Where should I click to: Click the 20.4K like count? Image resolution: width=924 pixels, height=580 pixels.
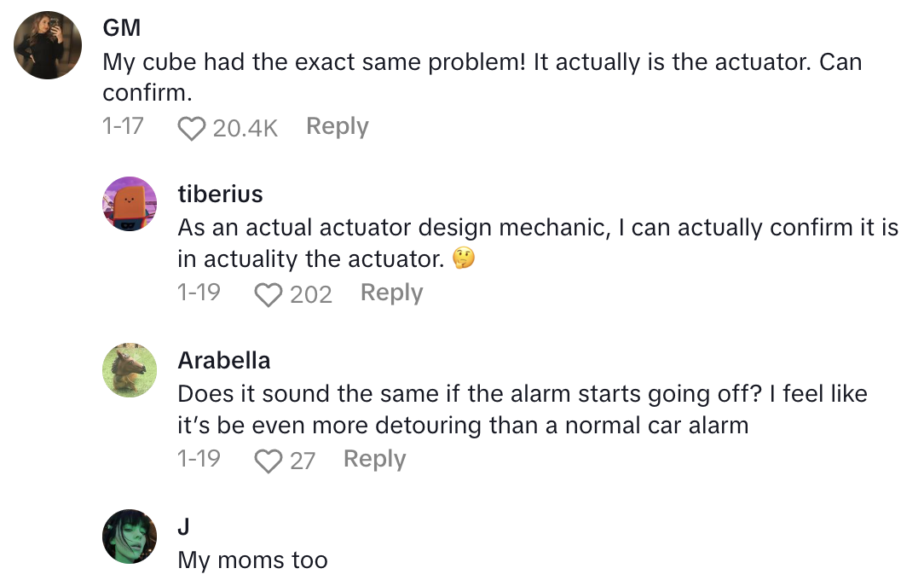click(x=245, y=128)
